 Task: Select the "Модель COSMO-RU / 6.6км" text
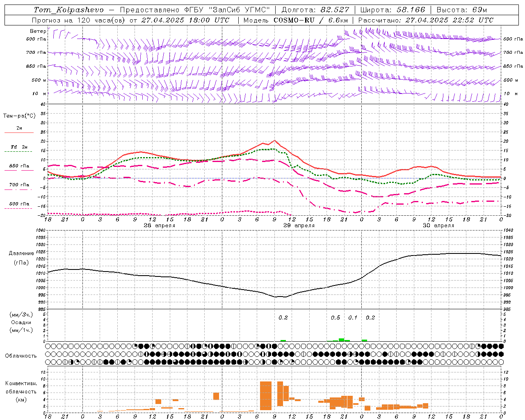click(295, 20)
